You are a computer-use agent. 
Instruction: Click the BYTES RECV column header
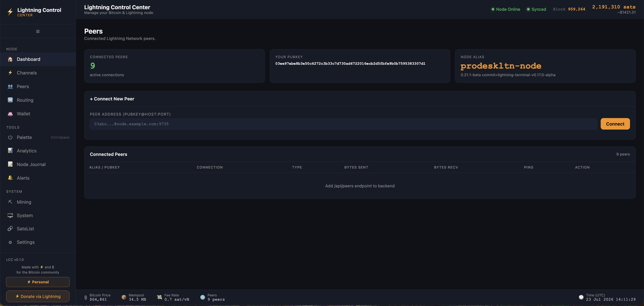click(x=446, y=167)
